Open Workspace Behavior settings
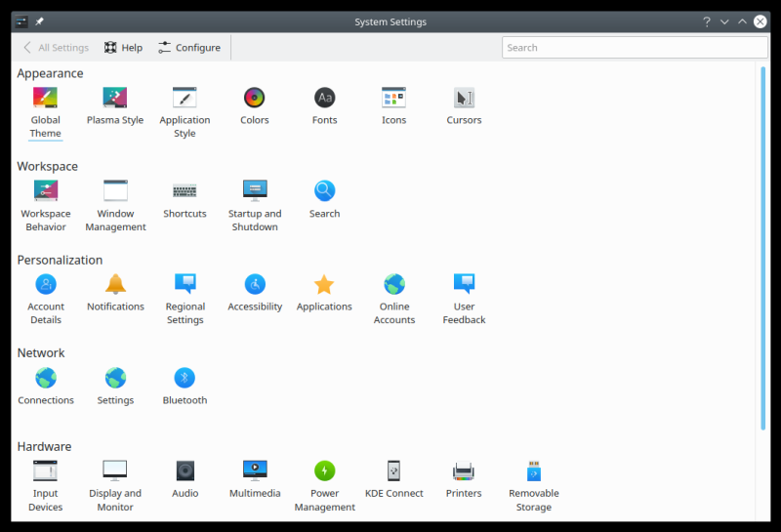Image resolution: width=781 pixels, height=532 pixels. tap(46, 205)
